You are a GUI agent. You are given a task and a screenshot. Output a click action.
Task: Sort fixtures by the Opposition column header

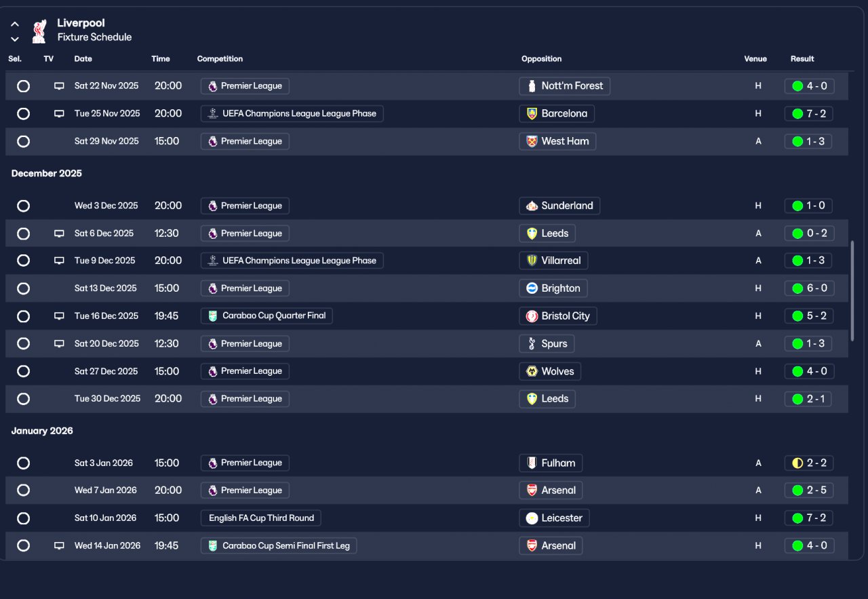click(541, 59)
